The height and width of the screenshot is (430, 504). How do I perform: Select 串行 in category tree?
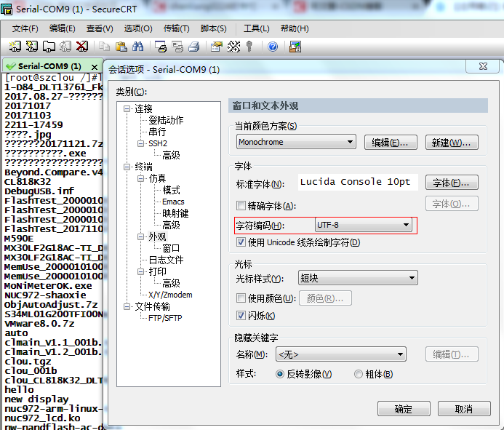coord(157,132)
